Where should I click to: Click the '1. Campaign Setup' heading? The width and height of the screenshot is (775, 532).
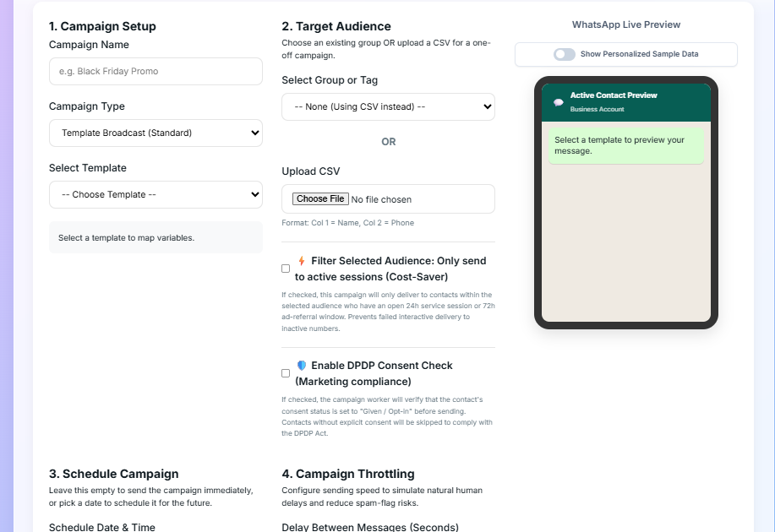coord(102,26)
